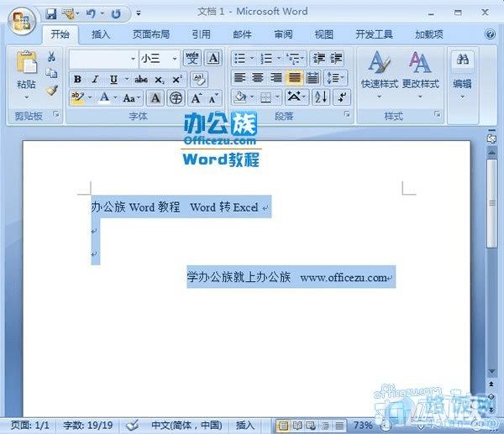The width and height of the screenshot is (504, 434).
Task: Toggle superscript formatting
Action: [177, 80]
